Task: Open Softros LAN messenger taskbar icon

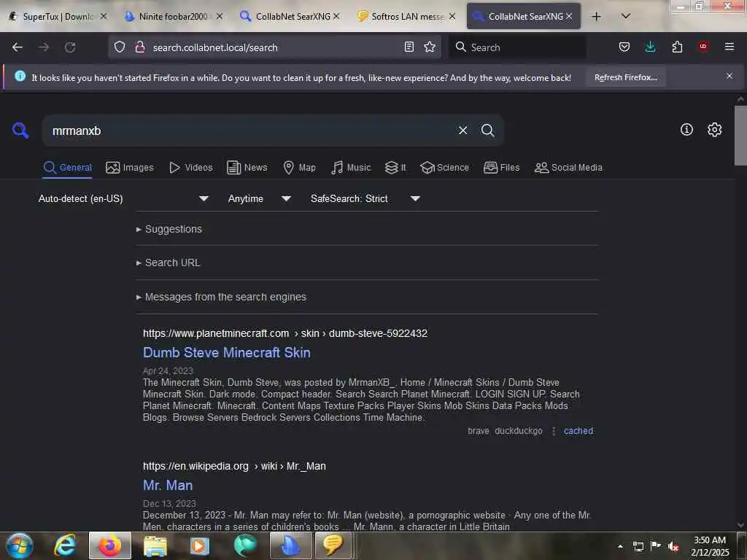Action: [333, 545]
